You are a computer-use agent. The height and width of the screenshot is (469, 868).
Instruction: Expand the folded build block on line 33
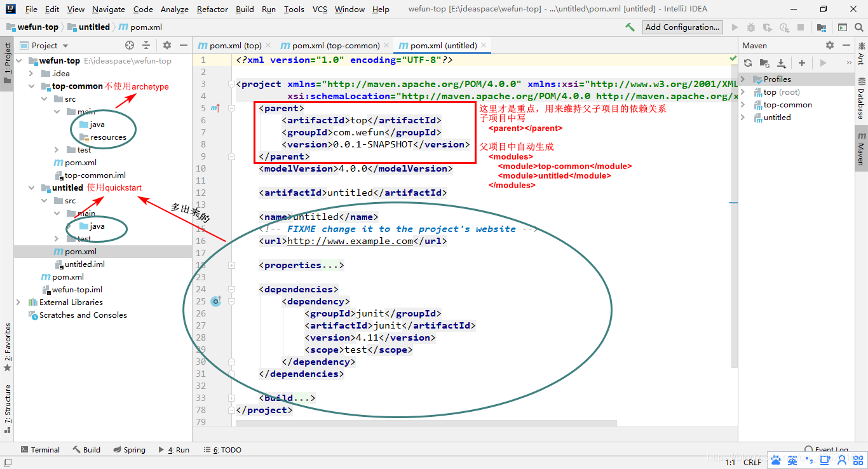coord(231,398)
